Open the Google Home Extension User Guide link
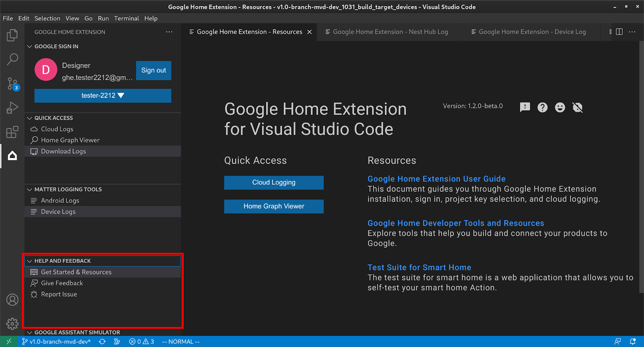 pos(436,179)
